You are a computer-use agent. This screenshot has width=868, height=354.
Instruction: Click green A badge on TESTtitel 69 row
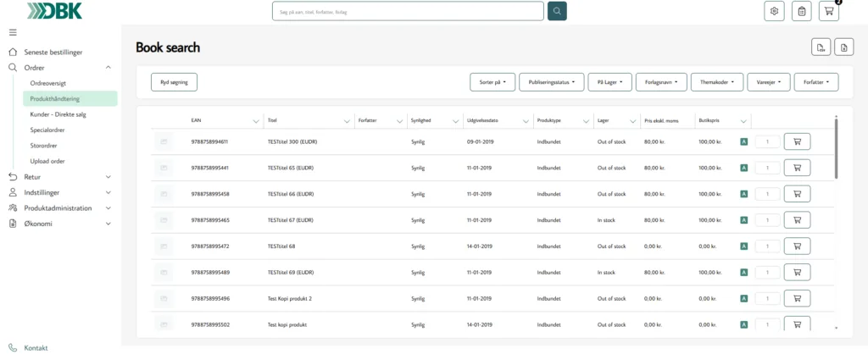pyautogui.click(x=744, y=272)
